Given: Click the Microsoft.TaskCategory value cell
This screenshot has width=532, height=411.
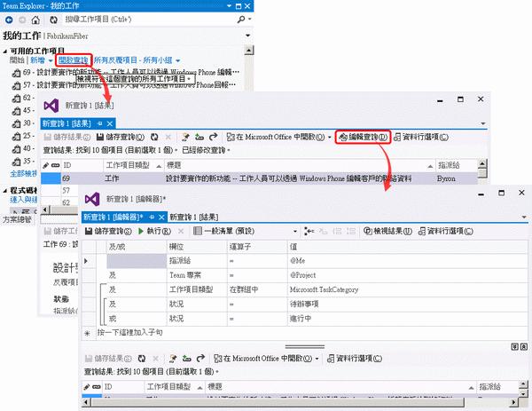Looking at the screenshot, I should point(408,289).
